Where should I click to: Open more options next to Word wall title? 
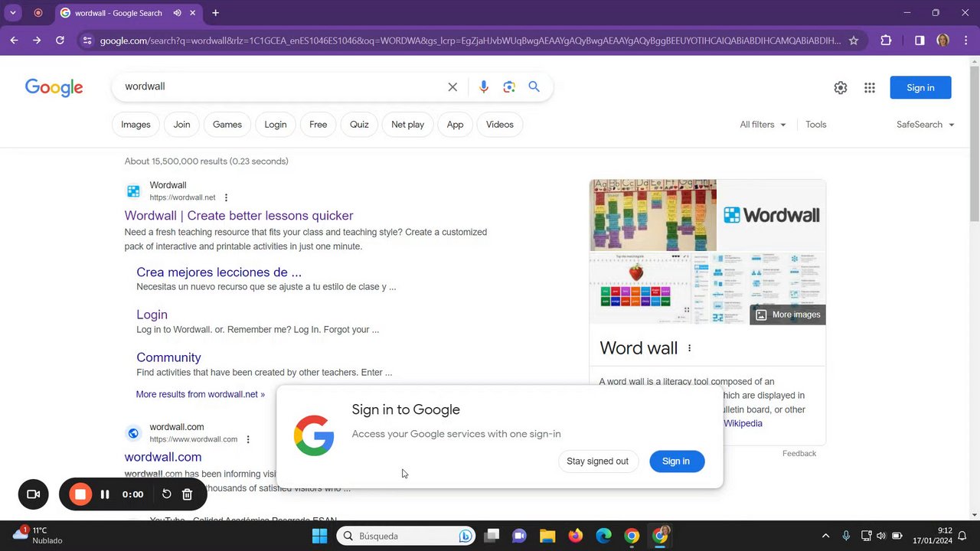[689, 348]
